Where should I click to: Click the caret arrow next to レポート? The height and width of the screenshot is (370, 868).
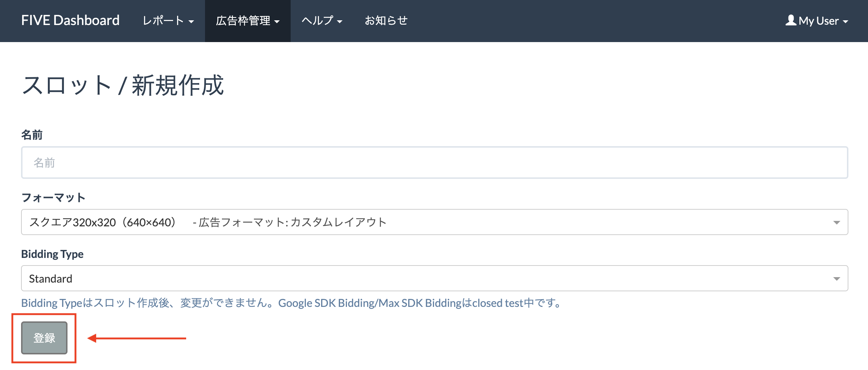click(191, 22)
